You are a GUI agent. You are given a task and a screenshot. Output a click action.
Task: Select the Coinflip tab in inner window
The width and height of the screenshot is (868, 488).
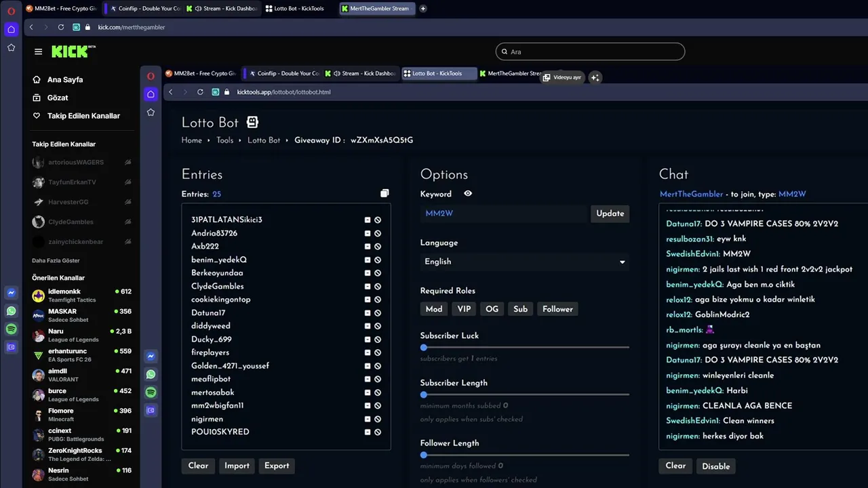pos(284,74)
